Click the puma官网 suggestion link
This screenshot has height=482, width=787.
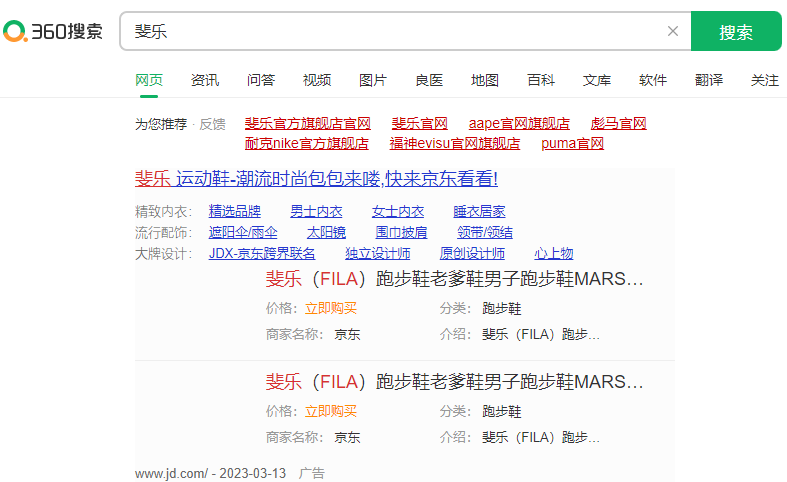point(572,143)
